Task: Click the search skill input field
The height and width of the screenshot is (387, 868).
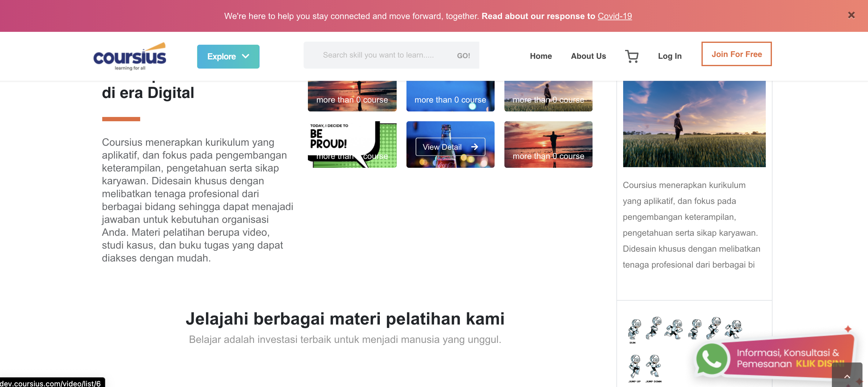Action: (378, 55)
